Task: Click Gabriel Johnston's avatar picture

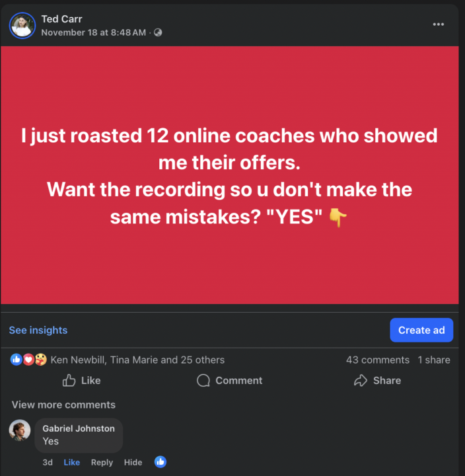Action: point(20,430)
